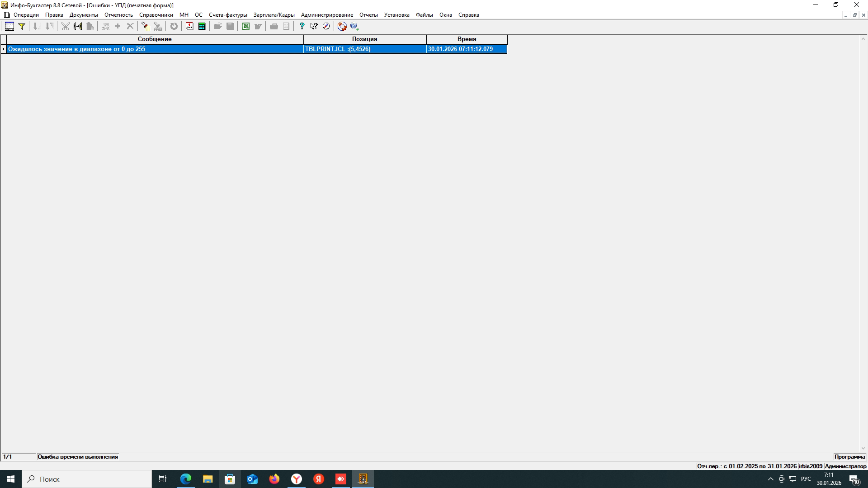Open the green calculator icon

point(202,26)
